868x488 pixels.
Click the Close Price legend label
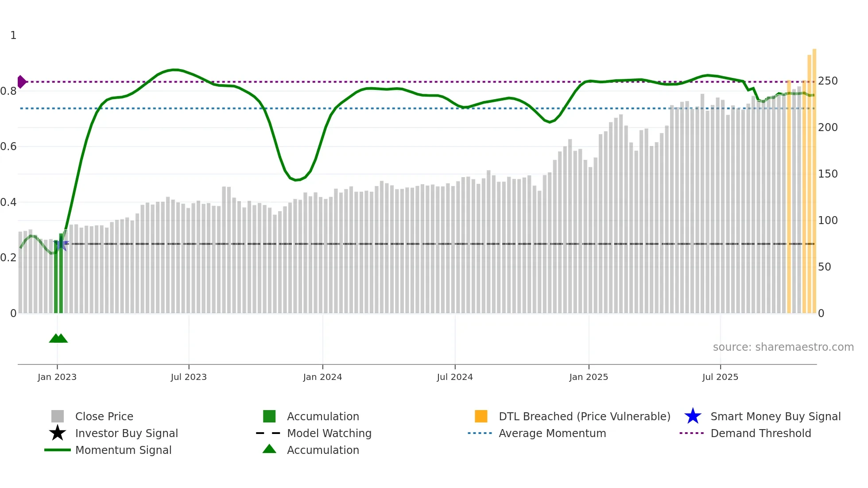click(x=104, y=416)
